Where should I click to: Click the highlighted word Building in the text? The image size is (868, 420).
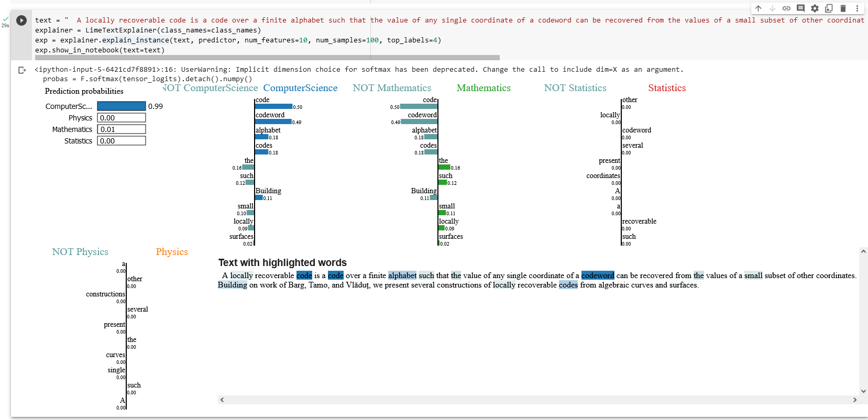pos(233,285)
